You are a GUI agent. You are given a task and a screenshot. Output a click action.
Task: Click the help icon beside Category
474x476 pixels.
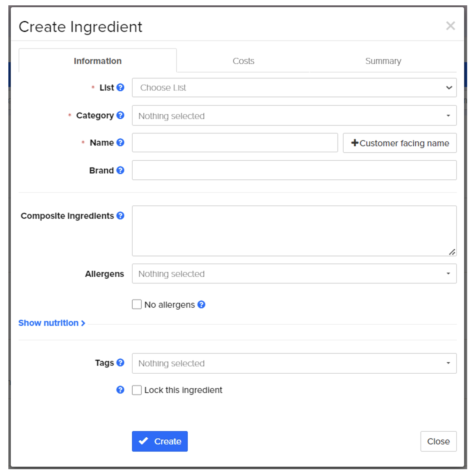[x=120, y=115]
